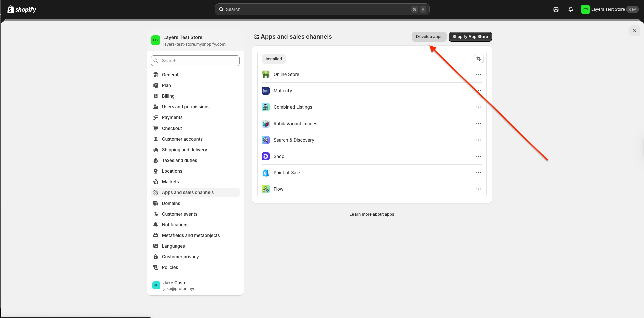The image size is (644, 318).
Task: Click the Rubik Variant Images app icon
Action: pyautogui.click(x=266, y=124)
